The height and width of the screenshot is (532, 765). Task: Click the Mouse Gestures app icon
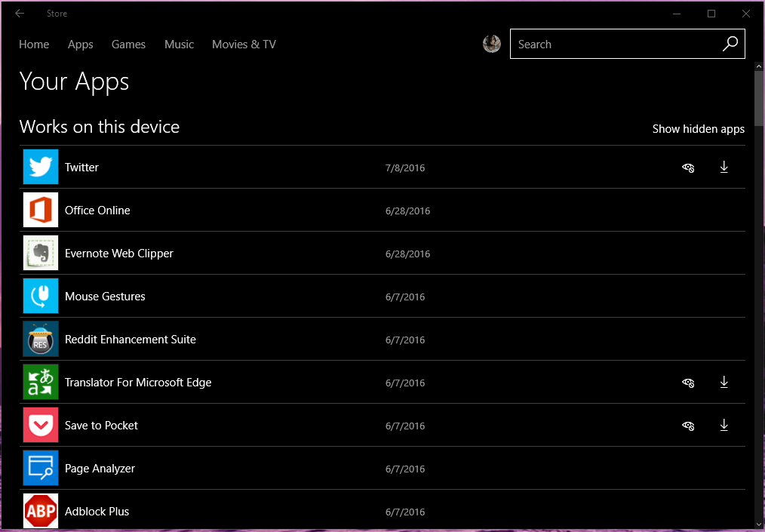coord(41,296)
